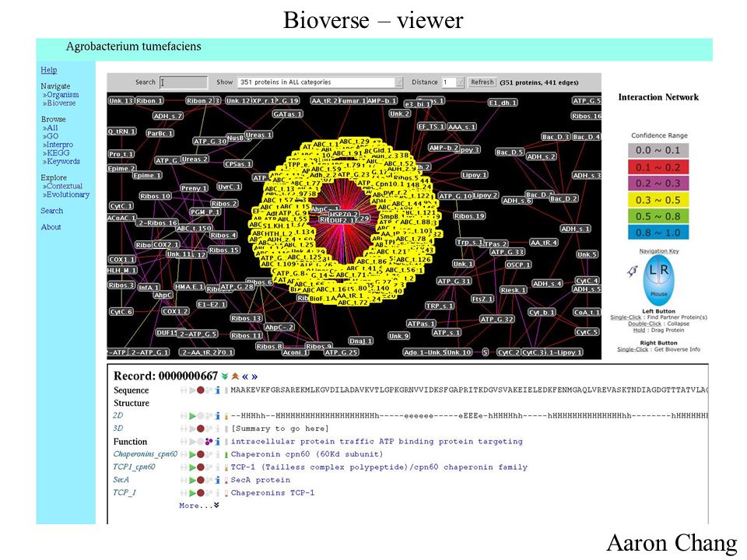The width and height of the screenshot is (747, 560).
Task: Click the green 0.5 ~ 0.8 confidence swatch
Action: (658, 217)
